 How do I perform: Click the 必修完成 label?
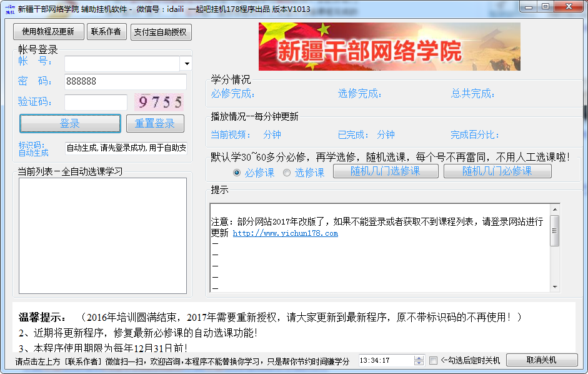pyautogui.click(x=233, y=94)
